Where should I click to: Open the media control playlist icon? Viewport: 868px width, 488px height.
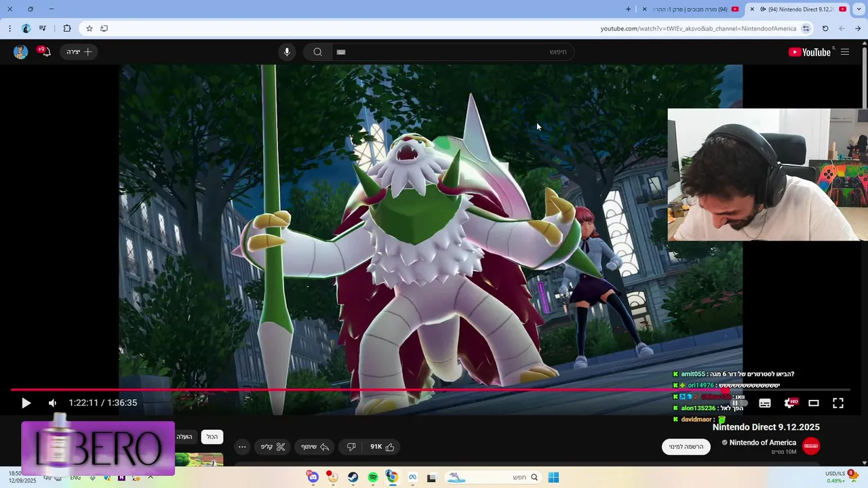click(x=43, y=28)
